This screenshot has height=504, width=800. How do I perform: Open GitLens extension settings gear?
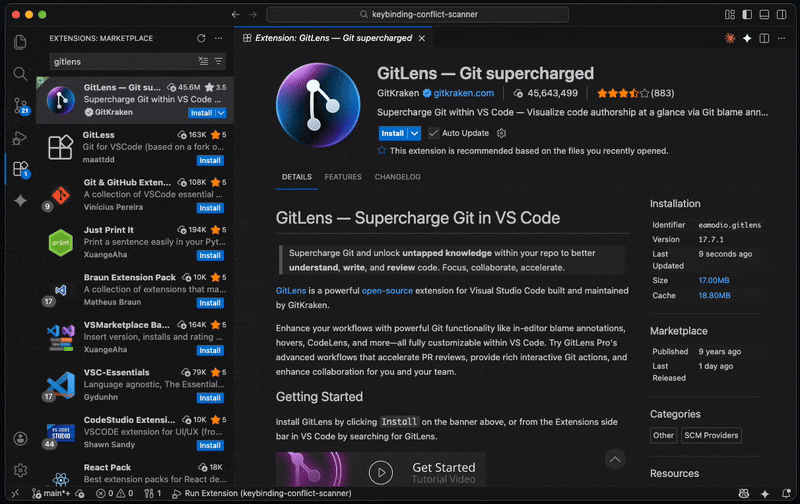pyautogui.click(x=502, y=133)
